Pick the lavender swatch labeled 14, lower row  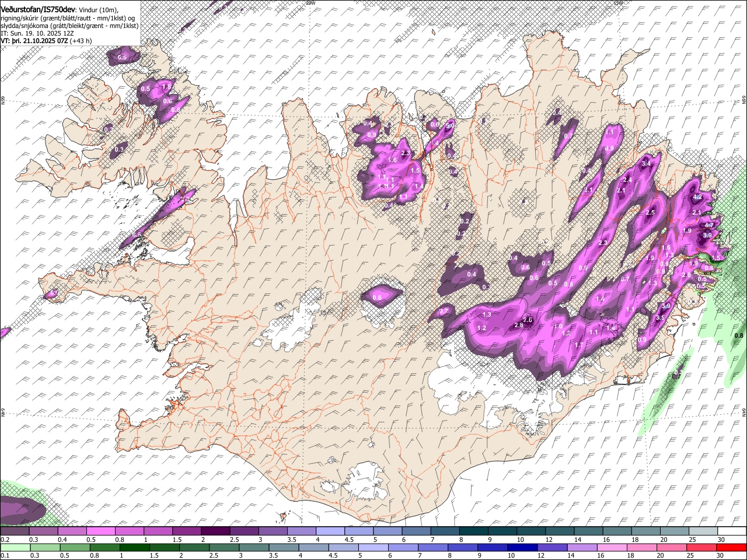(x=582, y=547)
